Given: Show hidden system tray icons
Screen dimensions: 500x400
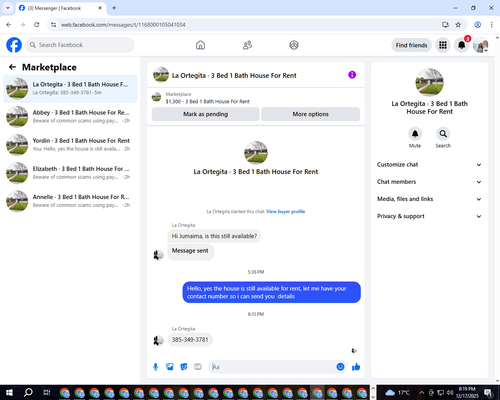Looking at the screenshot, I should pos(421,393).
